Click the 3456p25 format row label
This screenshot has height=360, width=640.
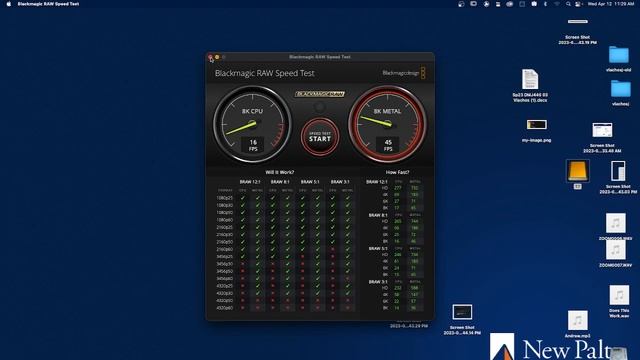(x=224, y=257)
